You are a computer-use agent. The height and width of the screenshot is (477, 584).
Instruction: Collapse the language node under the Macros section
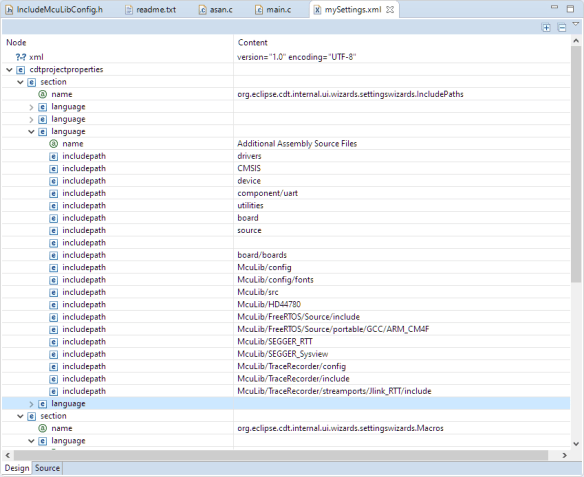pos(31,441)
